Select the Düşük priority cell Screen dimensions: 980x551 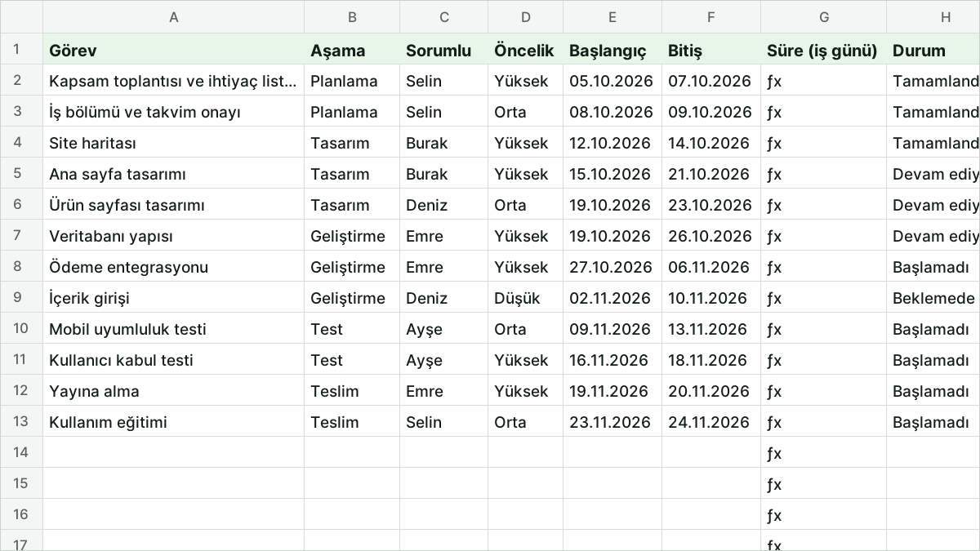pyautogui.click(x=525, y=298)
